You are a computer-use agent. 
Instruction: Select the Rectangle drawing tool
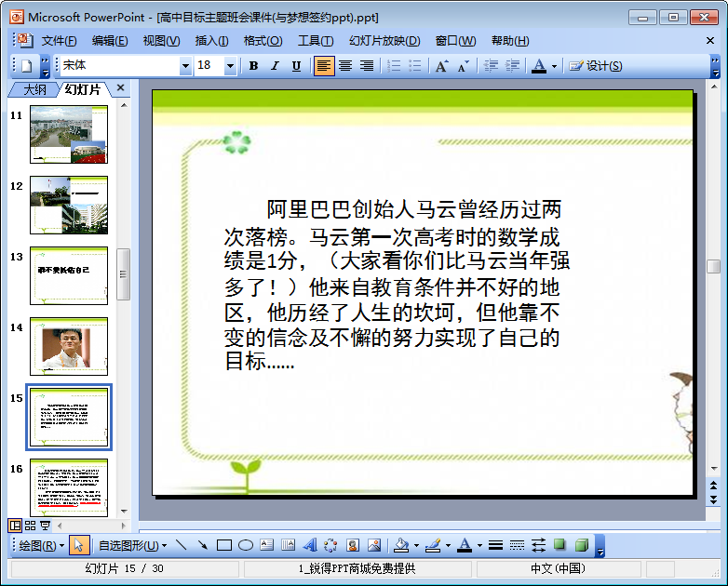223,545
